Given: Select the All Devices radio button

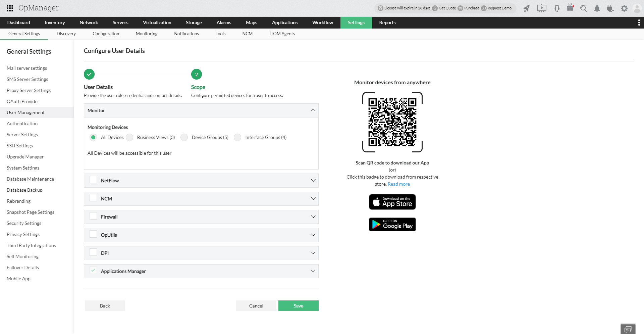Looking at the screenshot, I should (93, 137).
